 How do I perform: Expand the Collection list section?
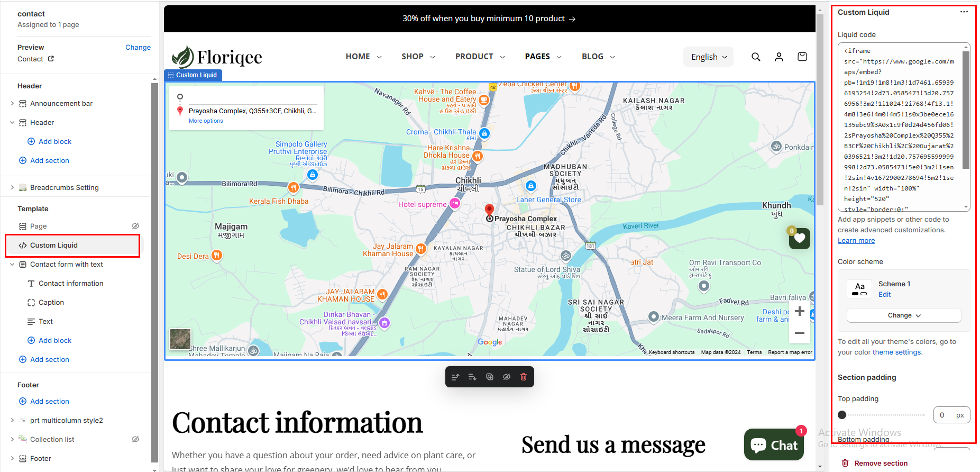pos(12,439)
